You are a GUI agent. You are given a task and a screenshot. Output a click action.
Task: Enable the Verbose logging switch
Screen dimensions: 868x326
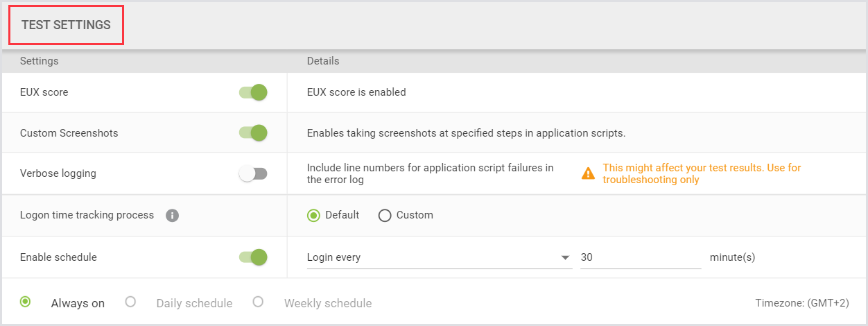point(253,174)
